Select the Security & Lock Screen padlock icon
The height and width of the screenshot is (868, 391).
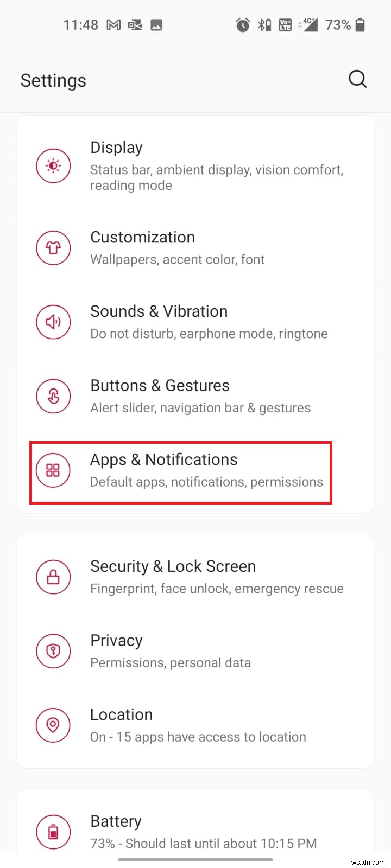pos(53,577)
